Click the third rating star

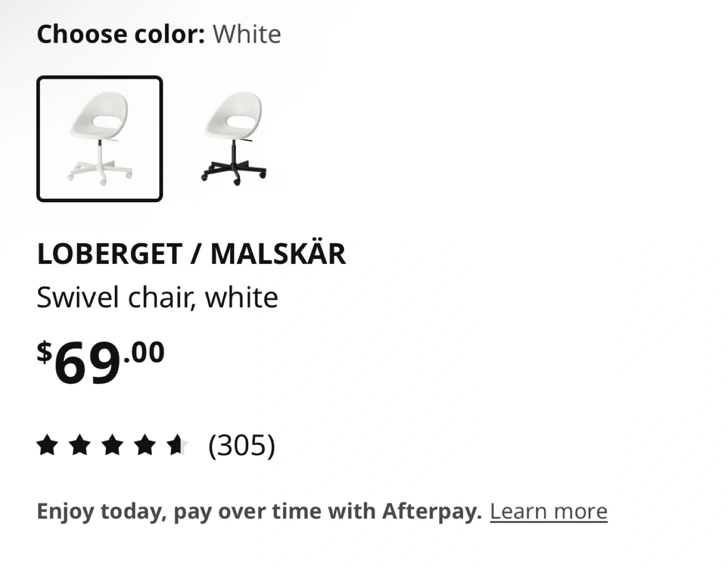(x=112, y=446)
